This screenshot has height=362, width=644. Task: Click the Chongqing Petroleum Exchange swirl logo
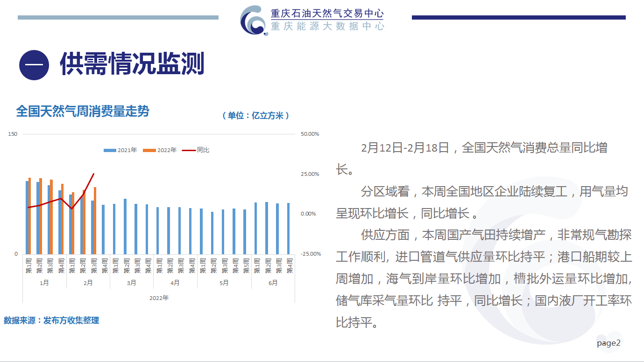255,20
